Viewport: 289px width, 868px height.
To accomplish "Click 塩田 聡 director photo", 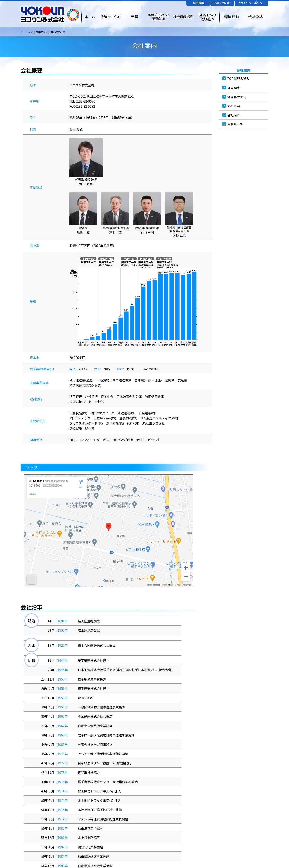I will pos(83,209).
